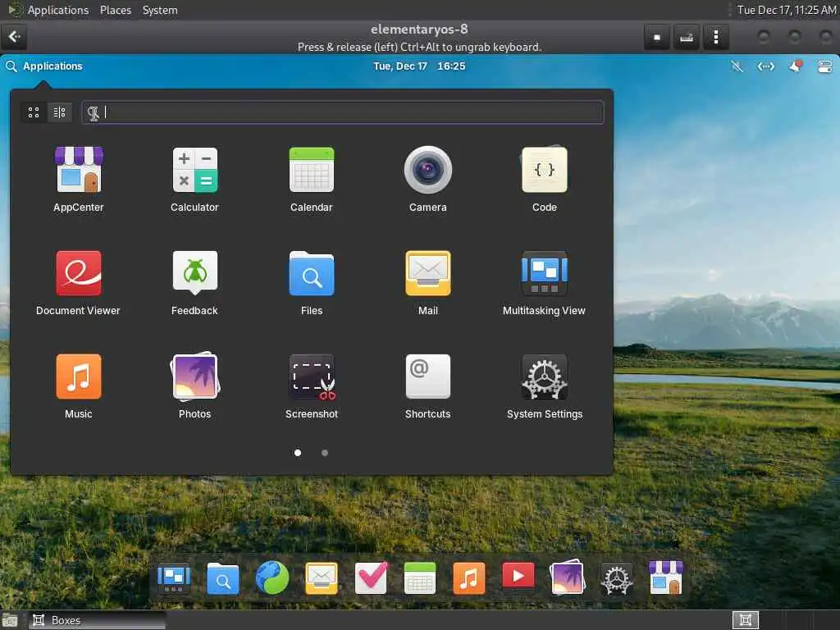This screenshot has width=840, height=630.
Task: Click the workspace switcher on the bottom panel
Action: (745, 620)
